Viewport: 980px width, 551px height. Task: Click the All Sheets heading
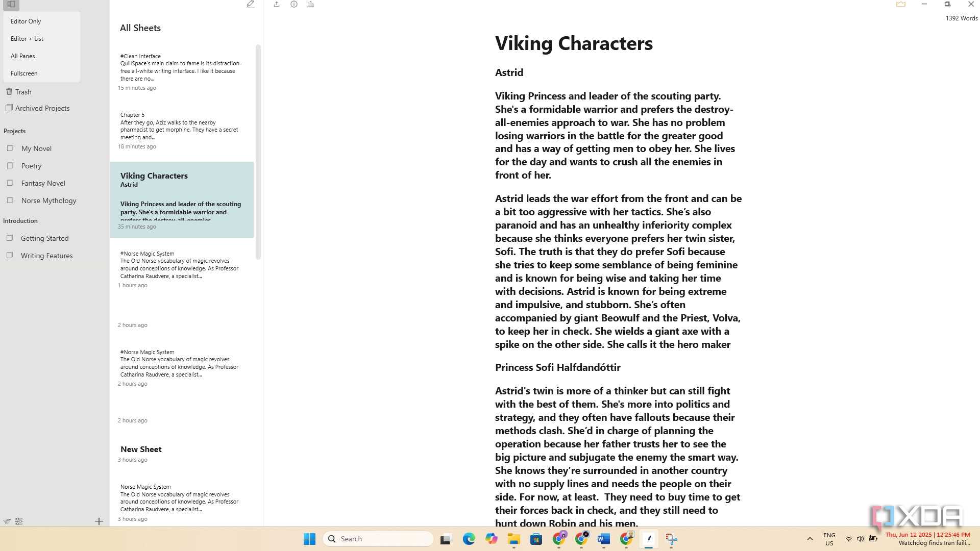tap(140, 28)
